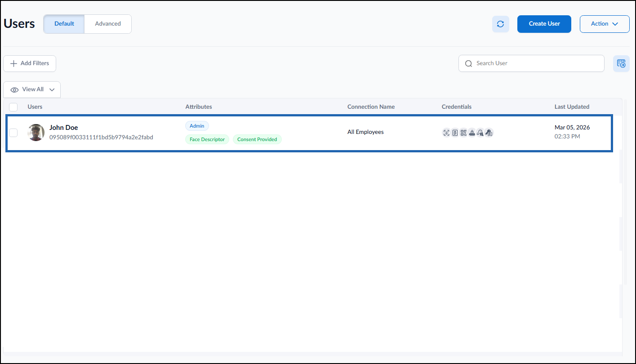Screen dimensions: 636x364
Task: Click the Create User button
Action: tap(544, 24)
